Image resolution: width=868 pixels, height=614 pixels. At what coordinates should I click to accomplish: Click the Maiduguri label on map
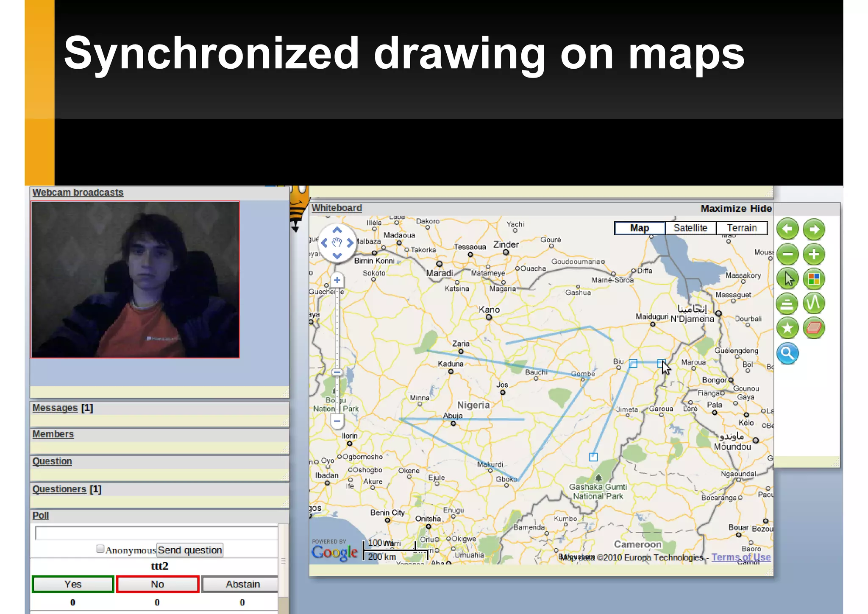(x=652, y=317)
